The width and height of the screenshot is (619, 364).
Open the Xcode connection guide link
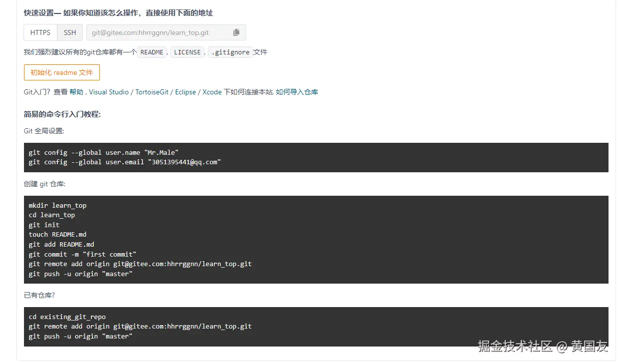point(212,92)
